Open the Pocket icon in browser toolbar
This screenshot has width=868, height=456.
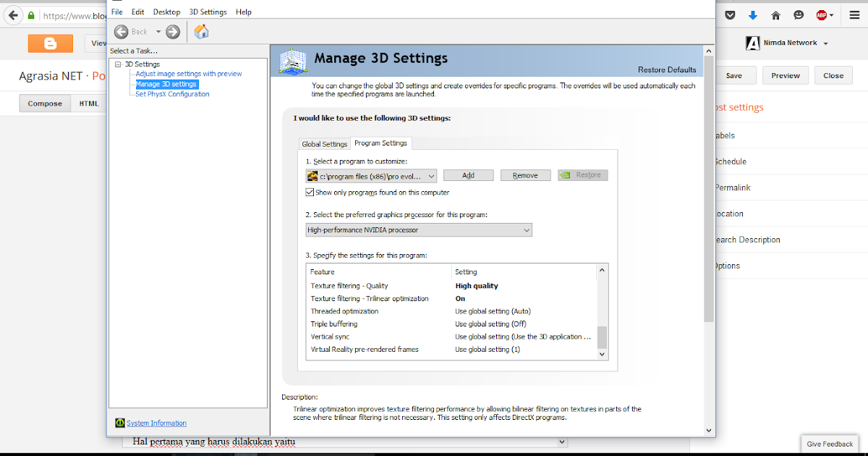tap(731, 14)
